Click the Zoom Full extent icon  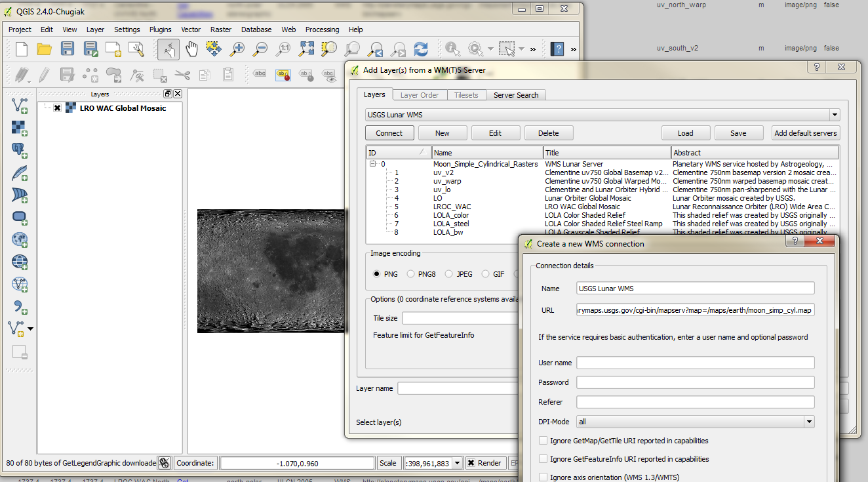307,49
